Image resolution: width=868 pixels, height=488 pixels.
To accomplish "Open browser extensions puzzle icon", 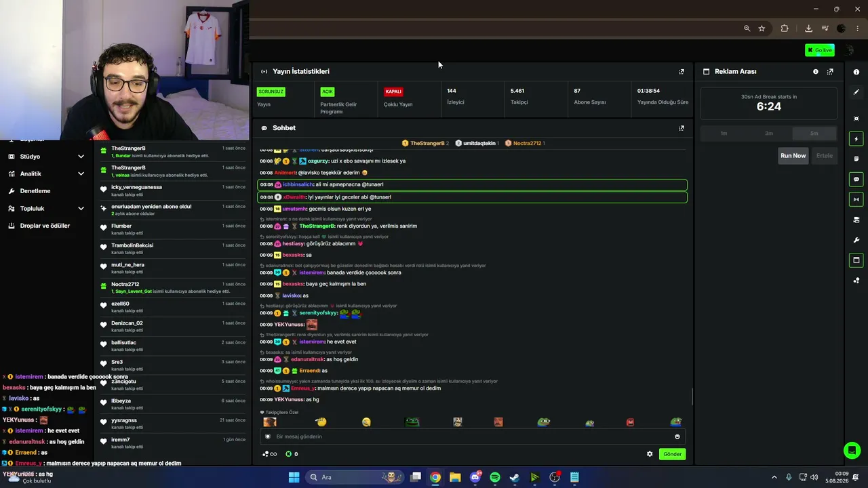I will (785, 28).
